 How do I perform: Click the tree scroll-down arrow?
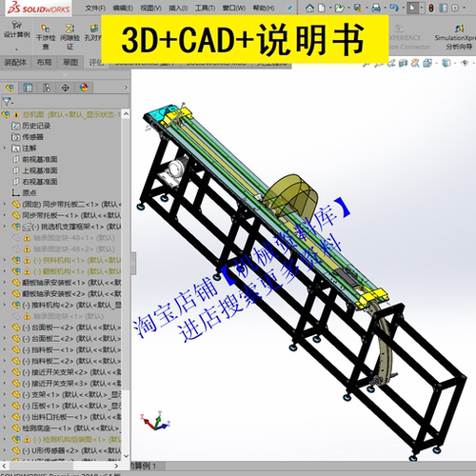tap(126, 456)
